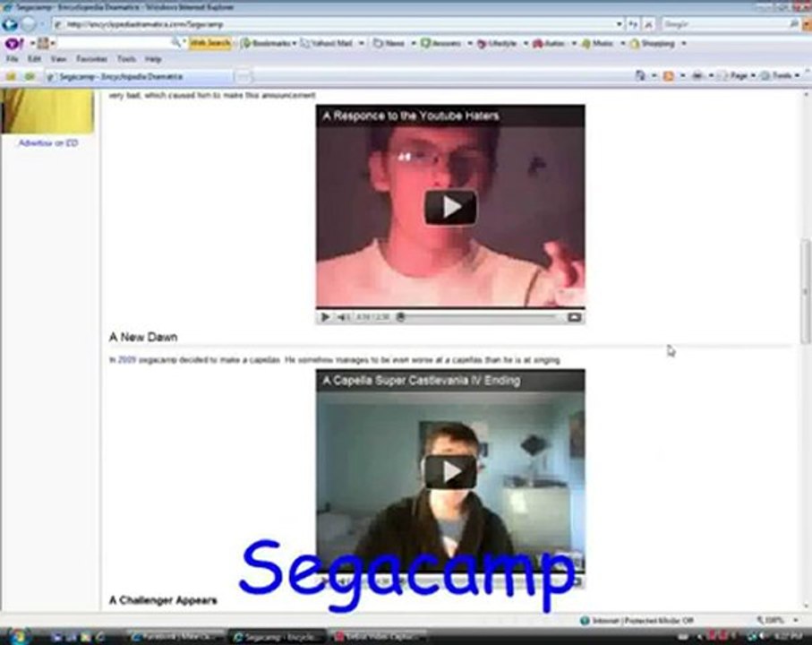
Task: Click the Google search input field
Action: click(725, 24)
